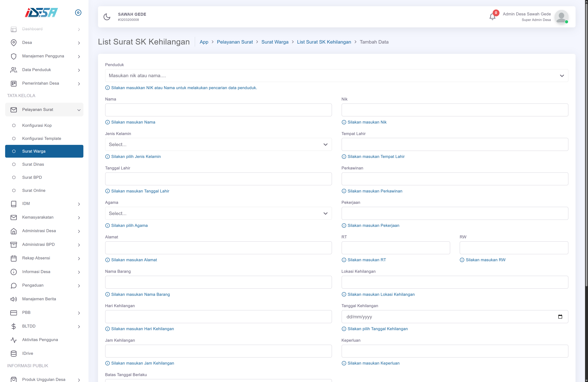This screenshot has width=588, height=382.
Task: Click the Pelayanan Surat breadcrumb link
Action: (x=235, y=42)
